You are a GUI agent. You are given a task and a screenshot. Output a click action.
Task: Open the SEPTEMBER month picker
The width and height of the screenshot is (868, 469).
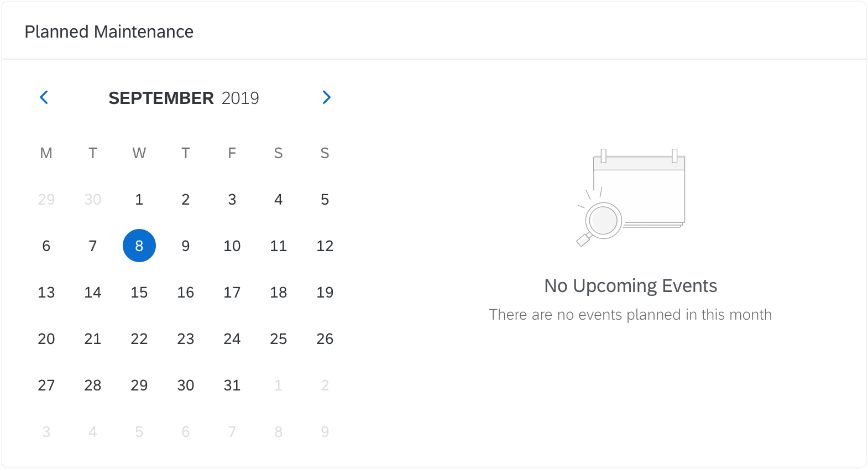point(161,98)
